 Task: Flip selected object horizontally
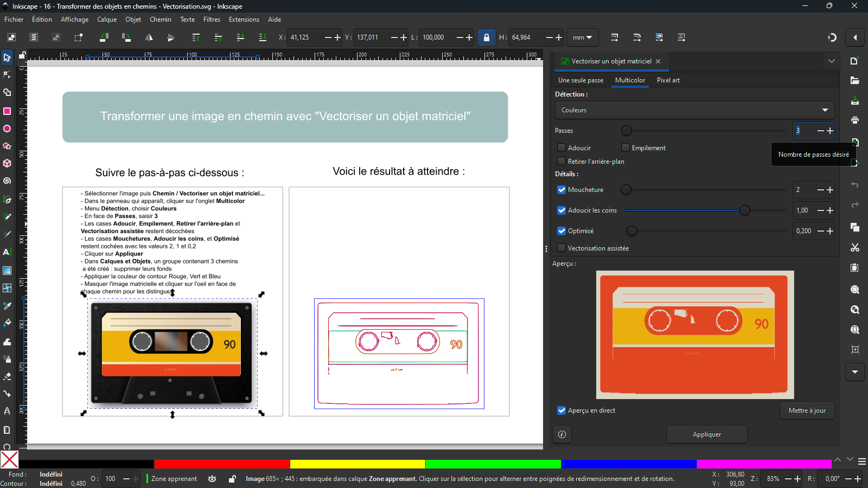click(149, 37)
